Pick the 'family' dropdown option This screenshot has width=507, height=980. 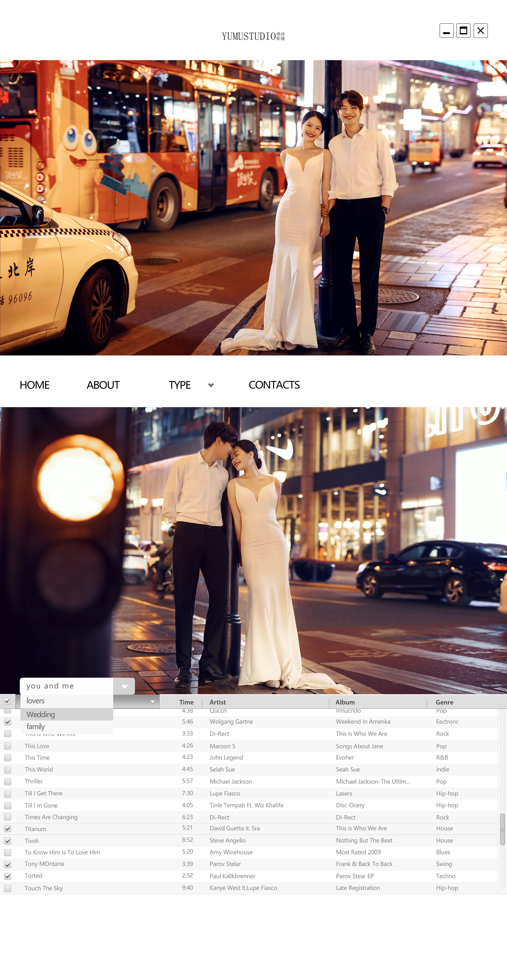tap(67, 727)
